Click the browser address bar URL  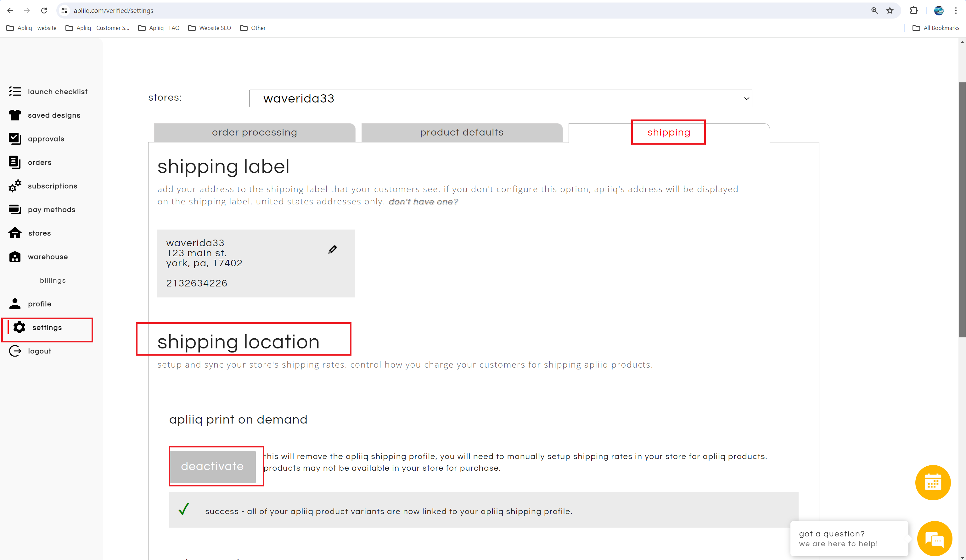point(114,11)
